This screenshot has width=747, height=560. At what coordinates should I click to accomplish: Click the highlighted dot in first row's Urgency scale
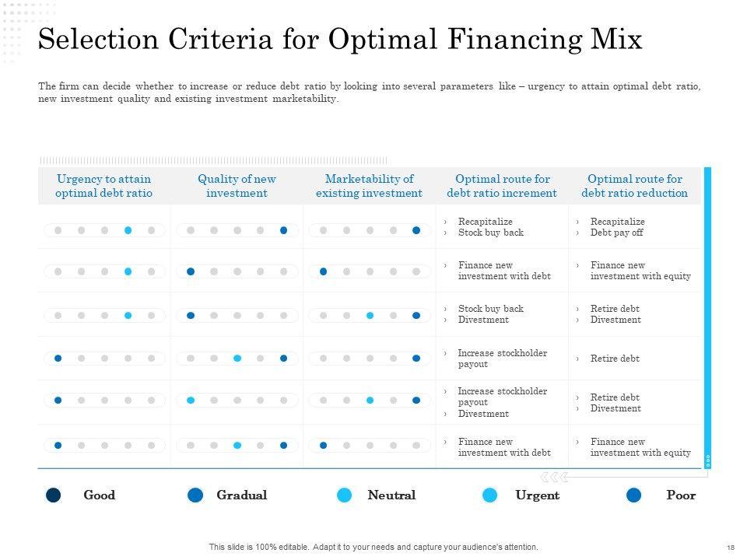pos(128,230)
